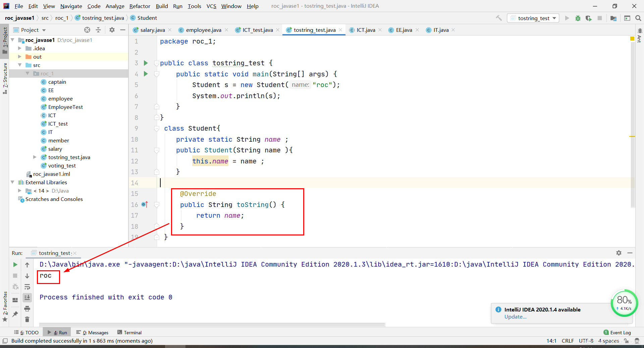Screen dimensions: 644x348
Task: Open Search Everywhere with the magnifying glass
Action: click(x=638, y=18)
